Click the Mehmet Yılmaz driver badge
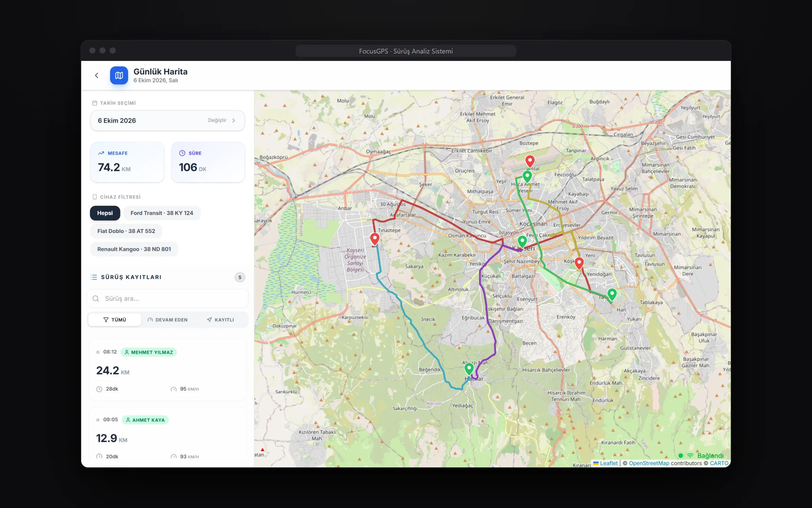Screen dimensions: 812x508 (149, 352)
